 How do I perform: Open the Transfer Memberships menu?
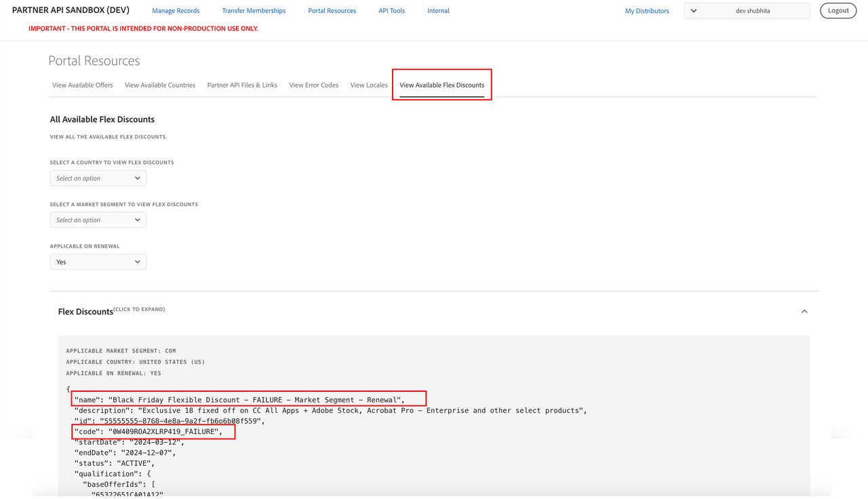click(254, 10)
